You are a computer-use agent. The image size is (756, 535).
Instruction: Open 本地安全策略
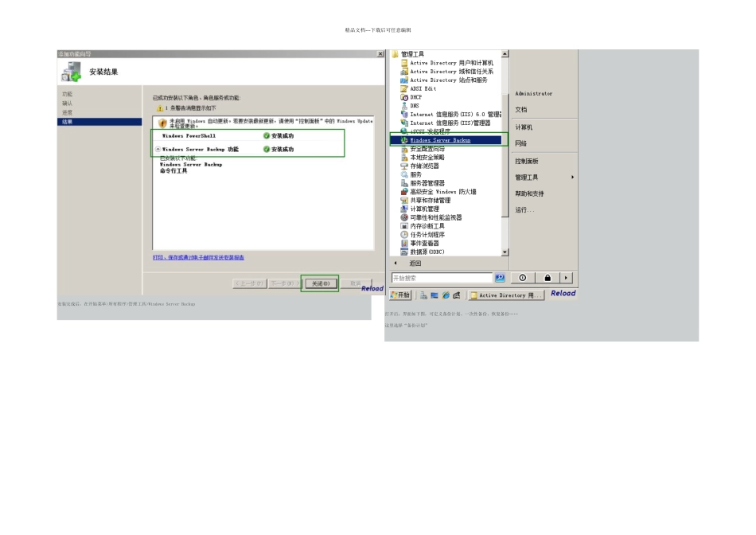(423, 158)
